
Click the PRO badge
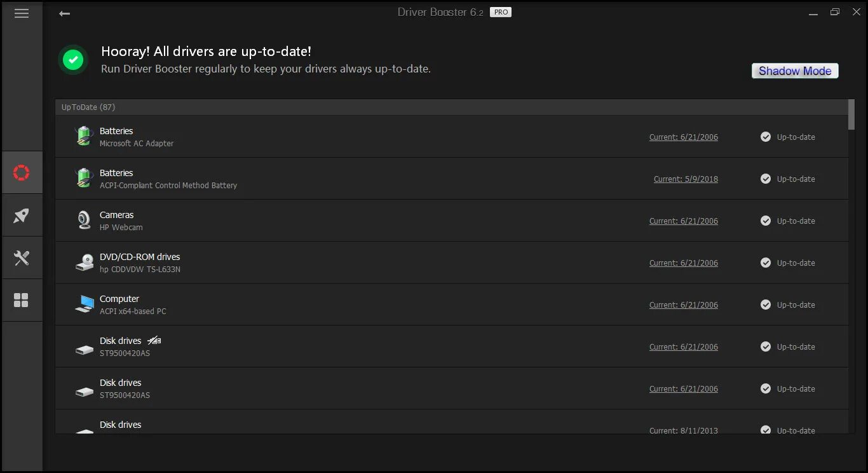[x=501, y=12]
